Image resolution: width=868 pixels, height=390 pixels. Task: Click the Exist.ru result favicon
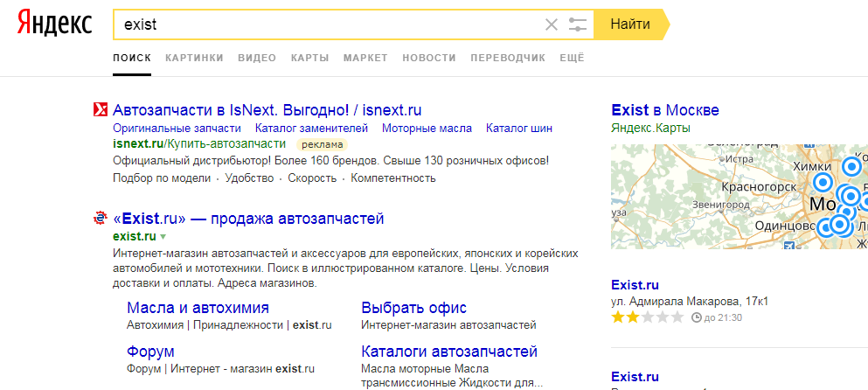tap(100, 219)
